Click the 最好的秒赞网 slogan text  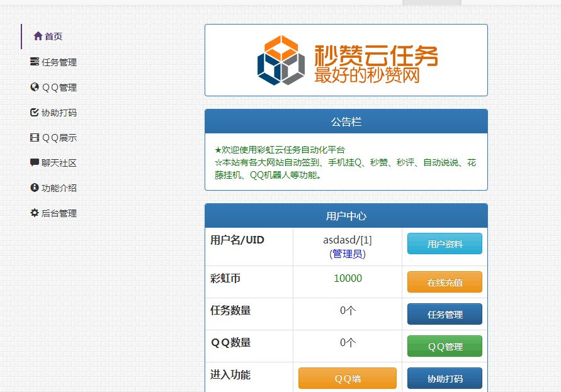[367, 75]
